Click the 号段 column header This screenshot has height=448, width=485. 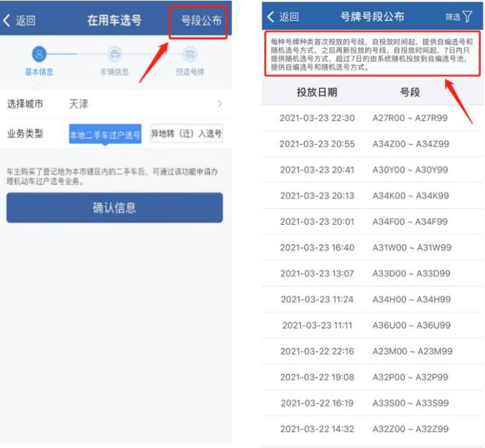click(x=410, y=92)
